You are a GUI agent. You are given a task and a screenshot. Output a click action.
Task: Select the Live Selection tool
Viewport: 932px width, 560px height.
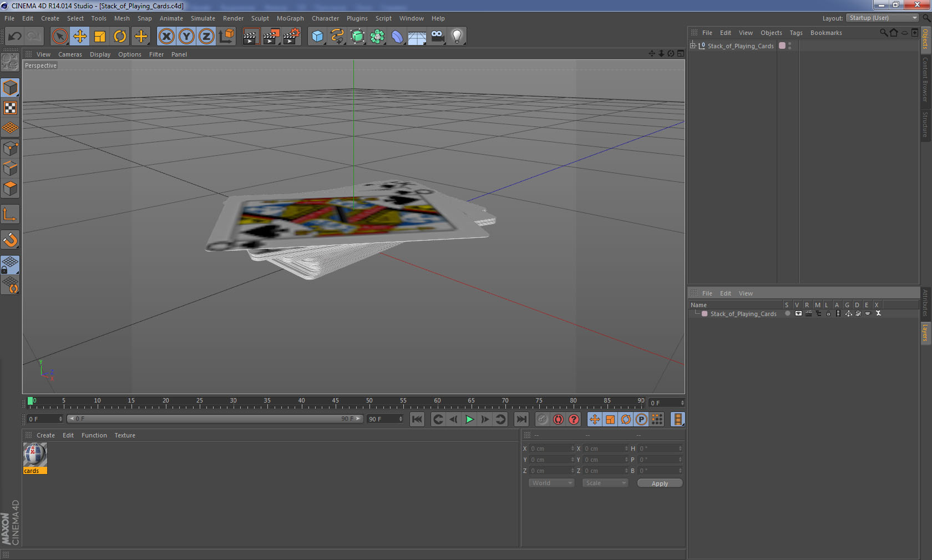60,37
